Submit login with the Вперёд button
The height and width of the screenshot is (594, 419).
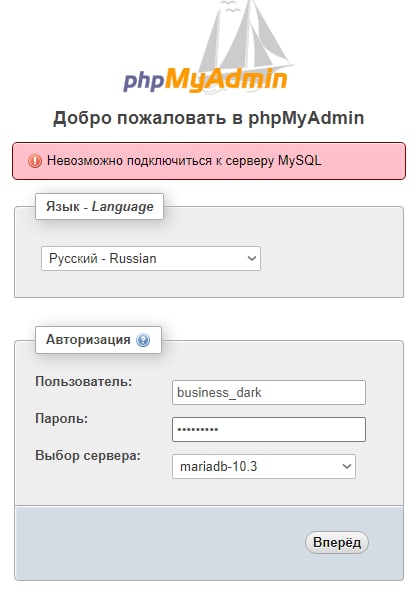(x=336, y=542)
